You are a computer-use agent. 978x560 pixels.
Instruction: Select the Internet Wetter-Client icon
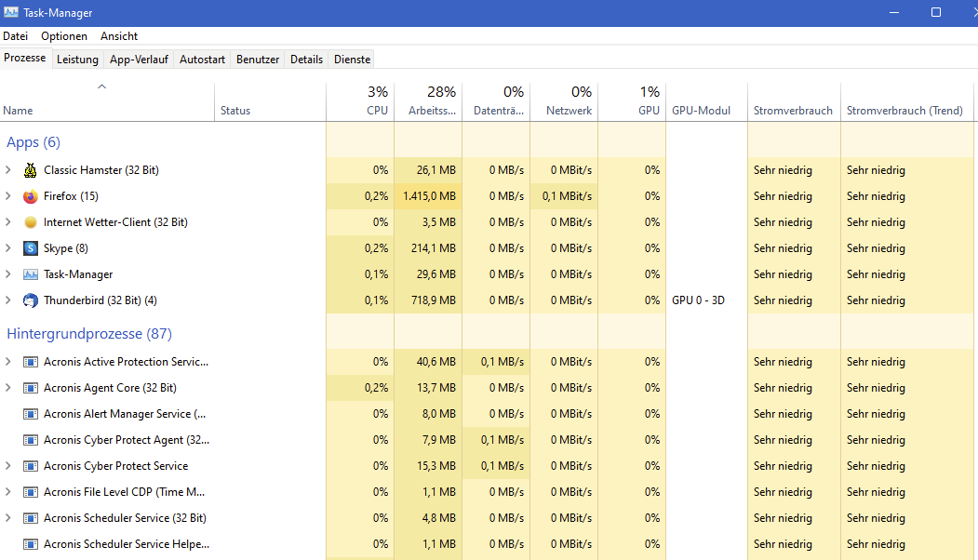click(x=31, y=222)
